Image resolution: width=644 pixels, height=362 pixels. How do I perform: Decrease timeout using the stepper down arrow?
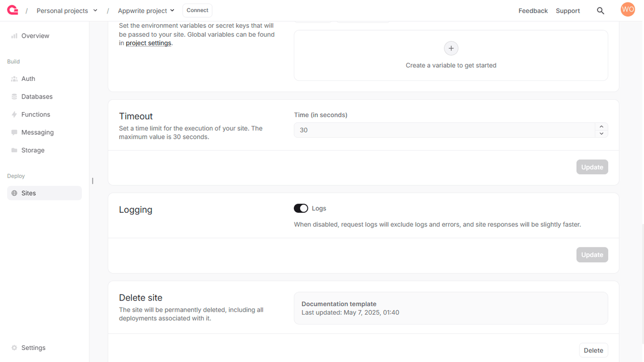pos(601,134)
